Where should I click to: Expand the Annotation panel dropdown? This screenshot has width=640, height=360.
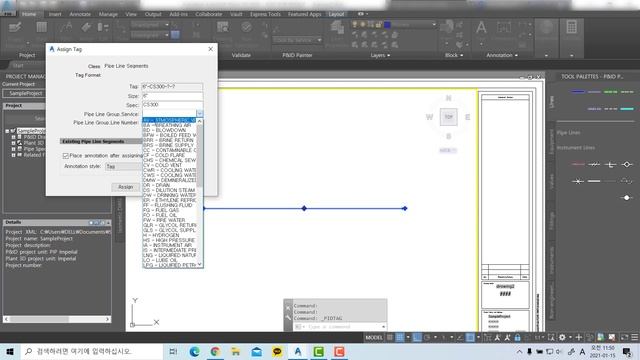pyautogui.click(x=502, y=55)
